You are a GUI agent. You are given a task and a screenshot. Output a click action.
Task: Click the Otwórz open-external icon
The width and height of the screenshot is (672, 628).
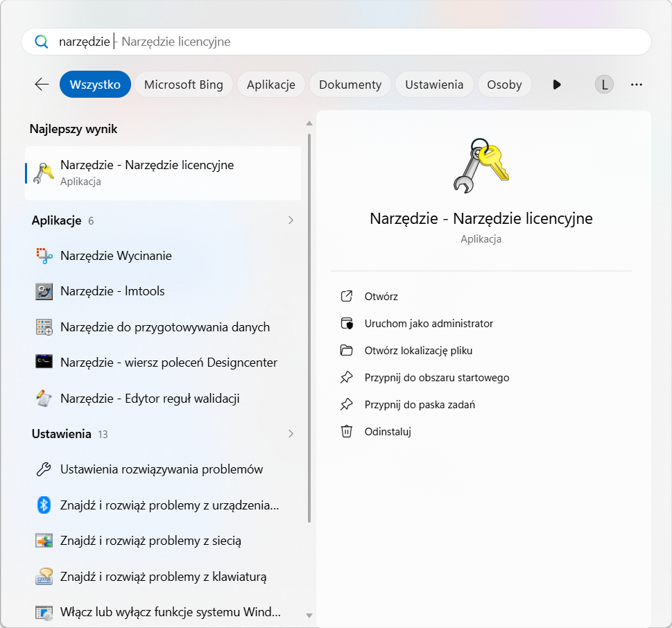click(x=346, y=296)
